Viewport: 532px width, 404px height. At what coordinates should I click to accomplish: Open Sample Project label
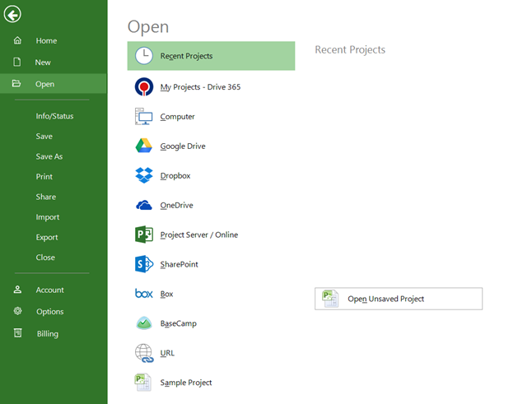pos(186,383)
